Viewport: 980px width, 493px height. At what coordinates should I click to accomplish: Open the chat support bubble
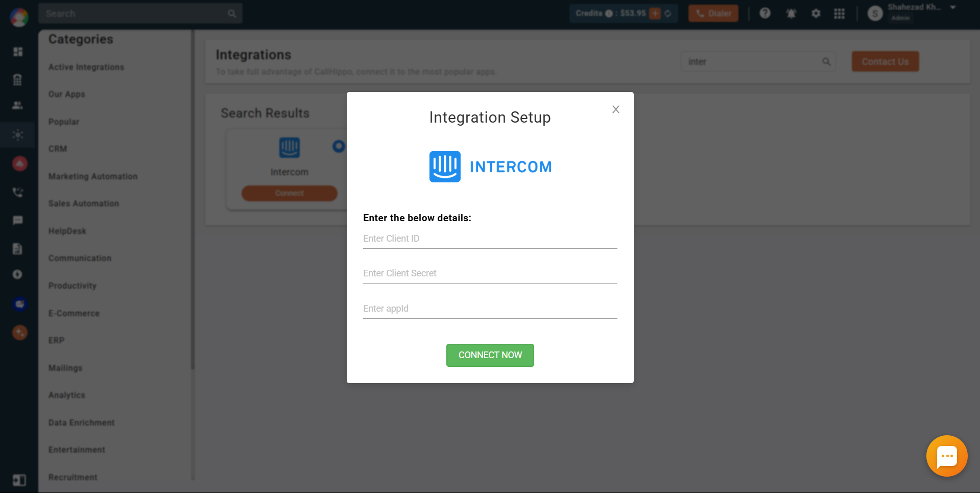click(x=947, y=456)
